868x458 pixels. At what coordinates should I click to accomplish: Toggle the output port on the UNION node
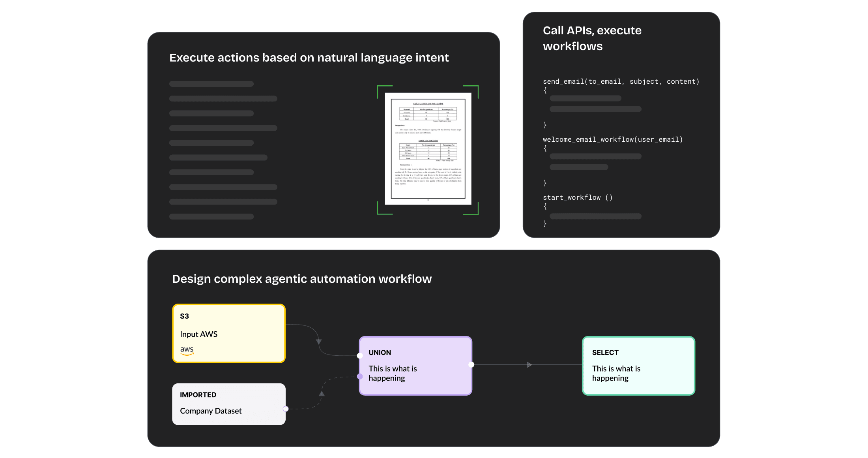pyautogui.click(x=471, y=365)
